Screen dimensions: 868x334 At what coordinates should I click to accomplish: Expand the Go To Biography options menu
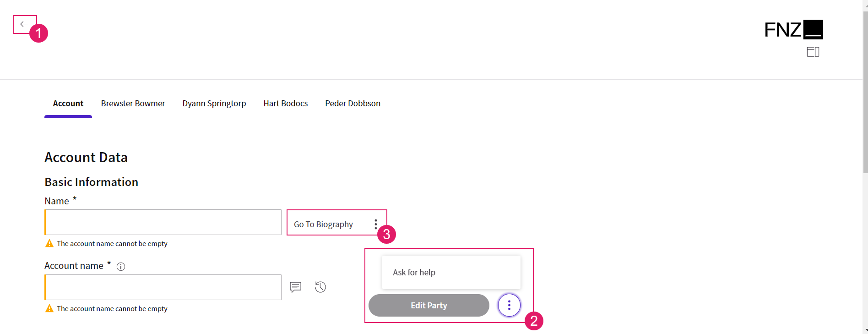(x=376, y=224)
